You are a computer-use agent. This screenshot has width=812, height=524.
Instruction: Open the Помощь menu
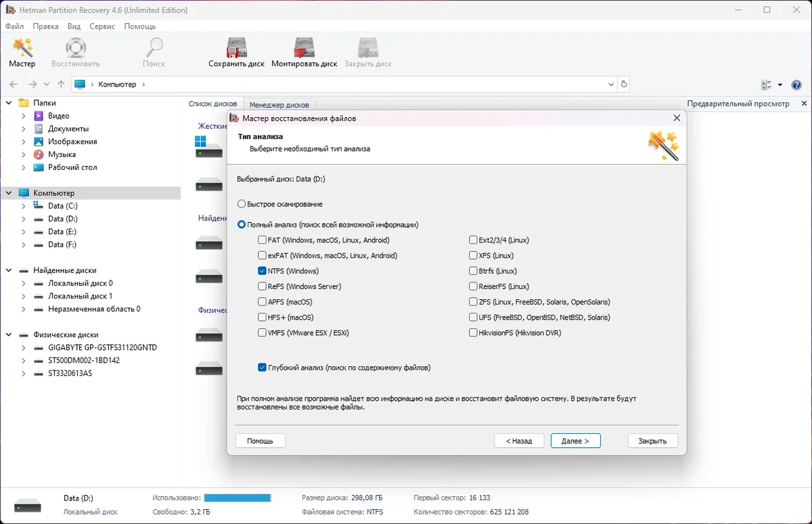point(140,26)
